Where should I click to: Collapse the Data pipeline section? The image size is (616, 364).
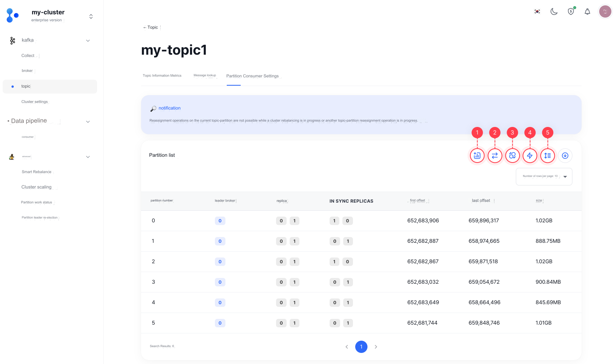point(88,122)
